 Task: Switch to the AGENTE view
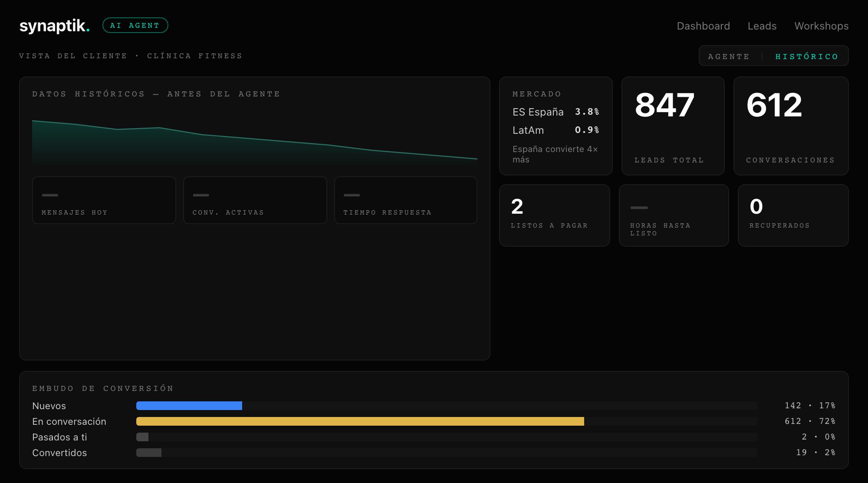729,56
